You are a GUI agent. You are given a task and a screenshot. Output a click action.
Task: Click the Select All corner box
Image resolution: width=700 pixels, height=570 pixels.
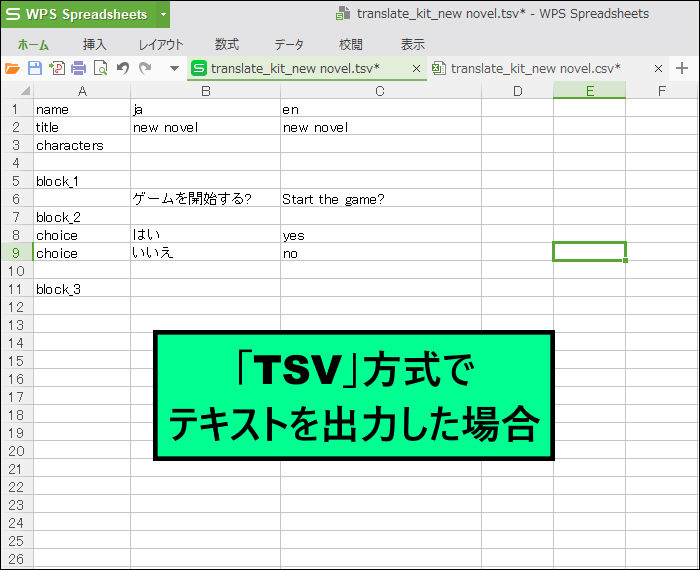pyautogui.click(x=16, y=91)
